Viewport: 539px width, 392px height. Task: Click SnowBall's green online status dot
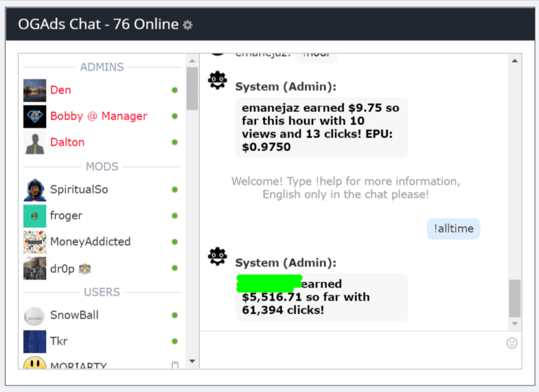[174, 315]
